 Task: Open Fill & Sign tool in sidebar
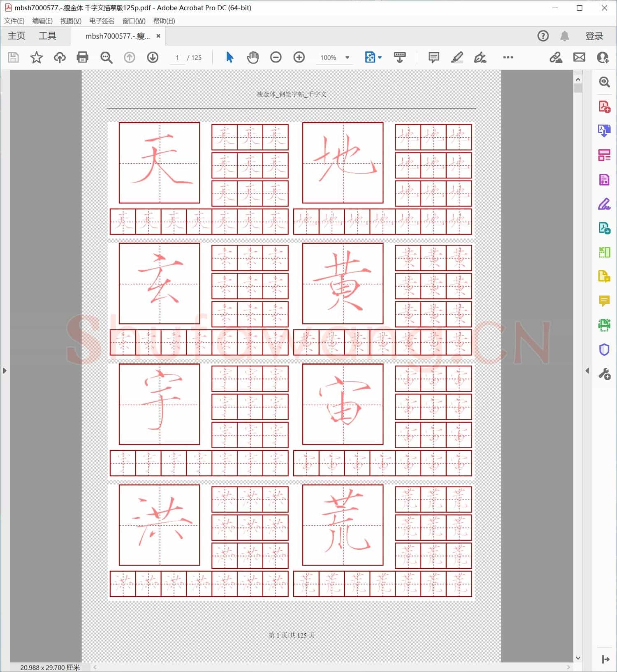click(604, 204)
